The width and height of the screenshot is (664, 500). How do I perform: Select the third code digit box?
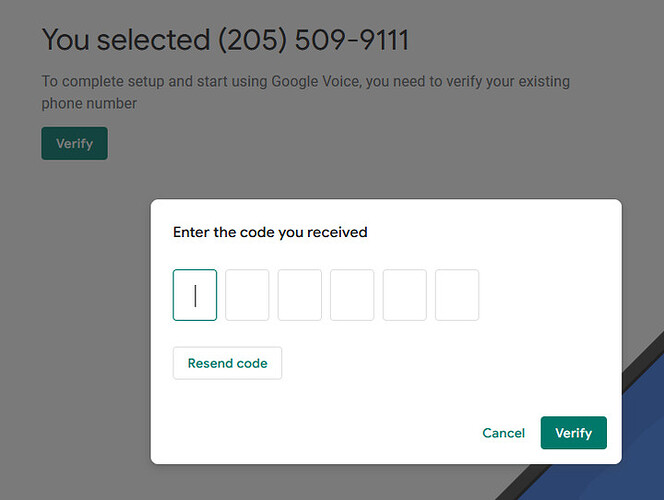(x=300, y=295)
